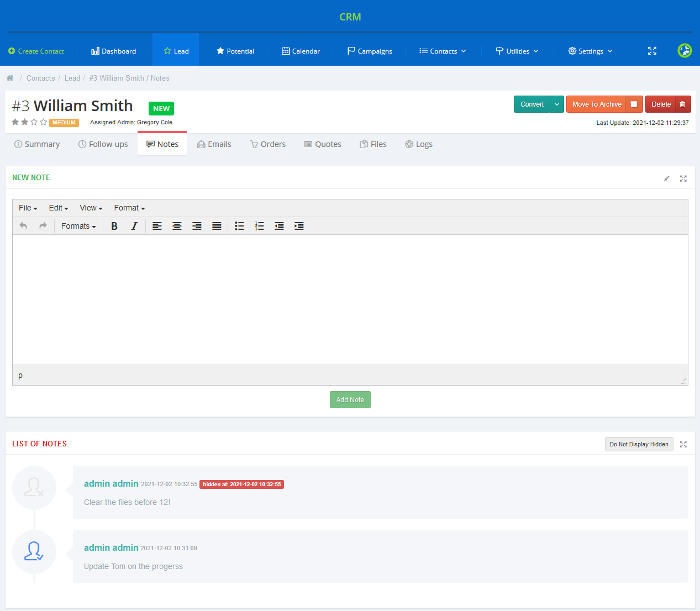700x611 pixels.
Task: Click Lead breadcrumb link
Action: 72,78
